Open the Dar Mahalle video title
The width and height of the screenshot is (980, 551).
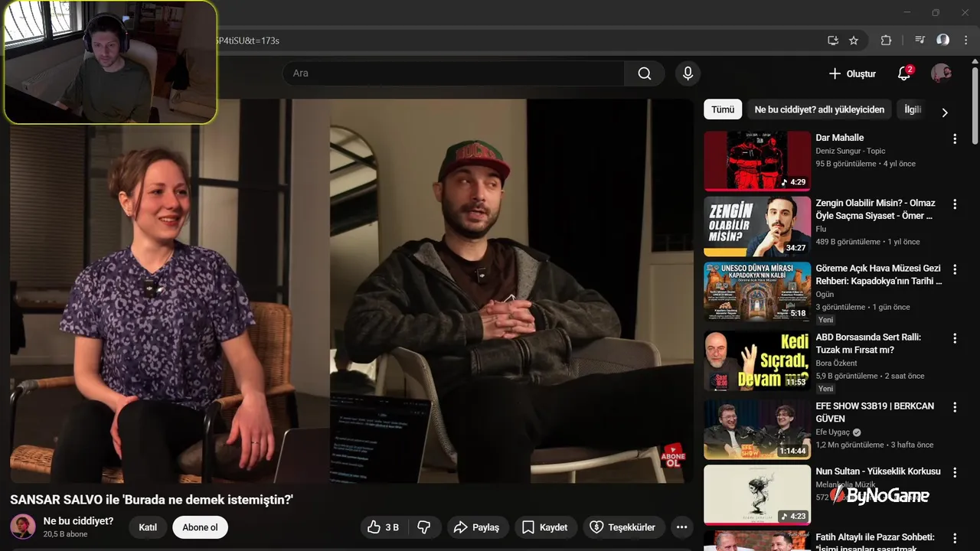(x=839, y=138)
